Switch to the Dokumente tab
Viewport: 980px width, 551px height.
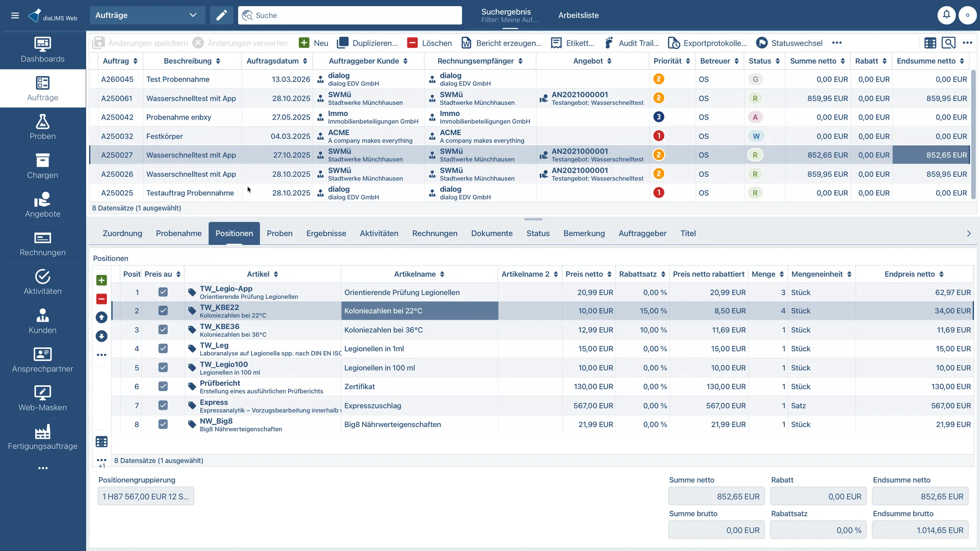492,233
